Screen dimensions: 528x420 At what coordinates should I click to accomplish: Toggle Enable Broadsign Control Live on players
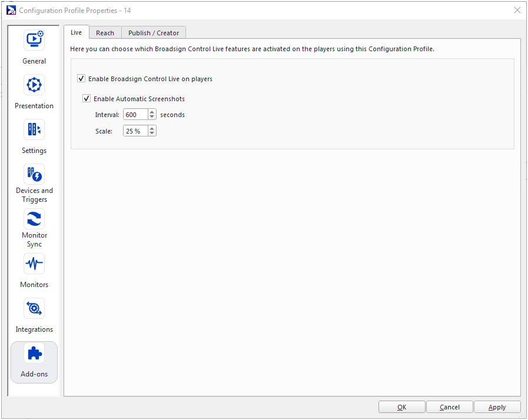[81, 78]
